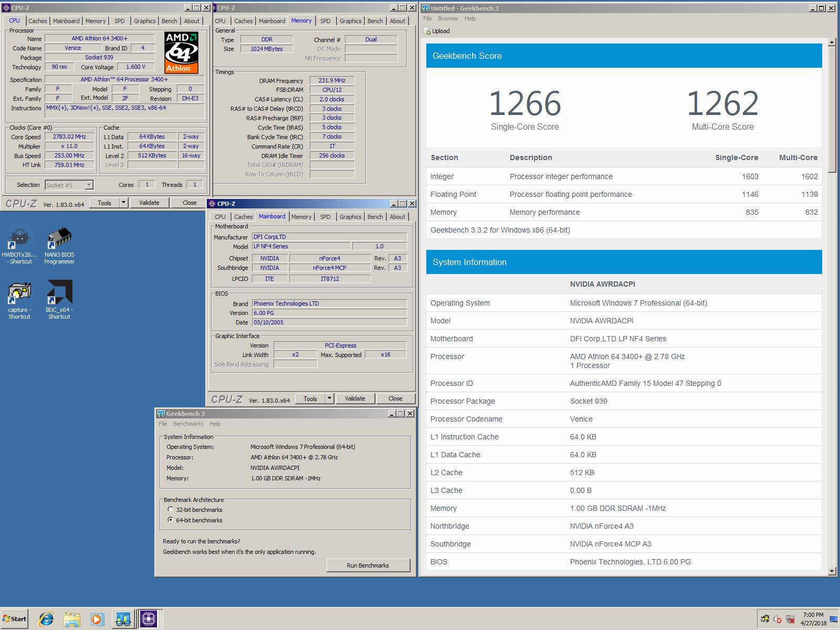The image size is (840, 630).
Task: Click the Geekbench 3 small window title icon
Action: point(161,414)
